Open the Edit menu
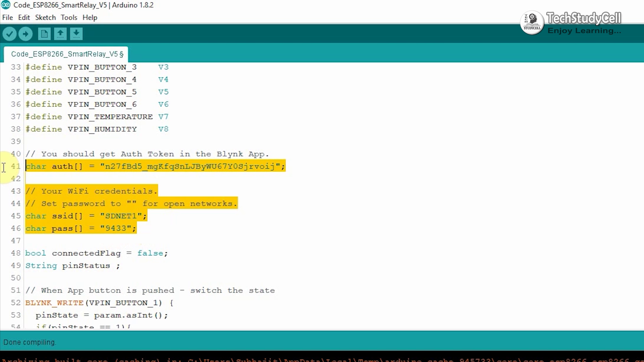 click(x=23, y=17)
